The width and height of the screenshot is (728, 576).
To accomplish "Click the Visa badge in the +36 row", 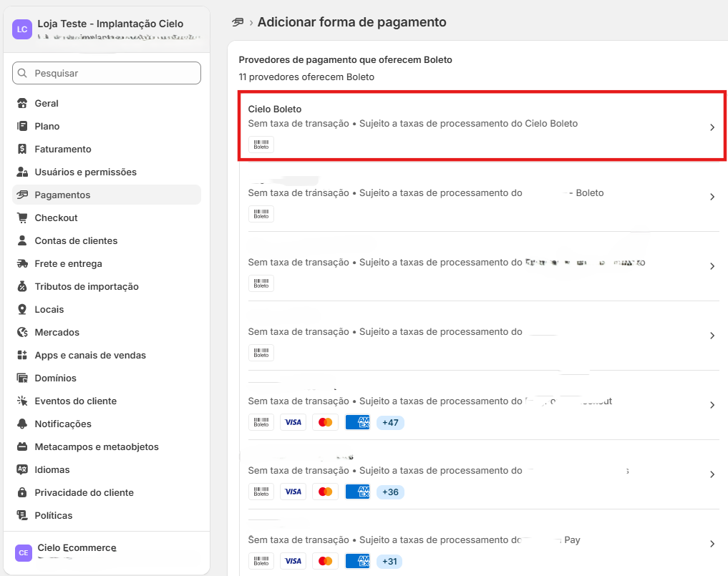I will (x=293, y=492).
